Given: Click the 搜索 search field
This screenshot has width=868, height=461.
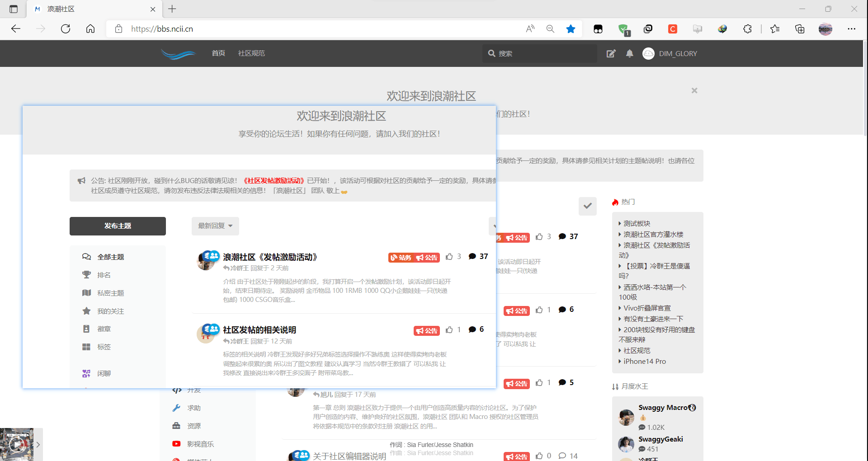Looking at the screenshot, I should tap(542, 54).
